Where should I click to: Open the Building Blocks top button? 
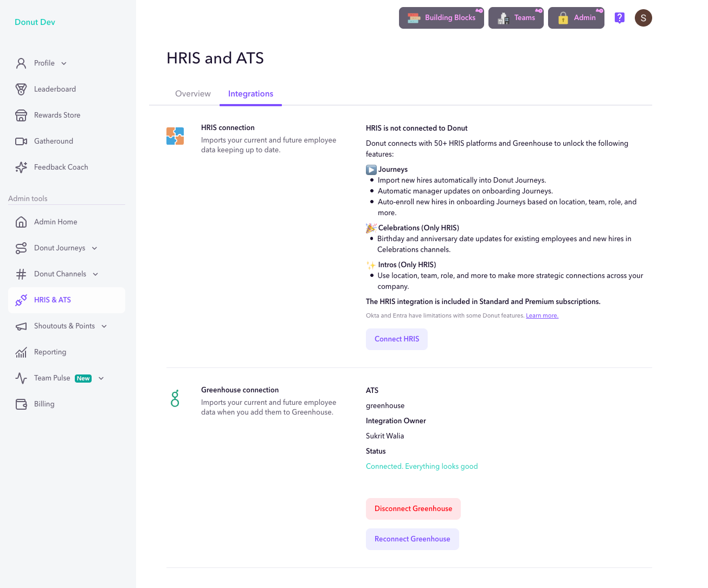(x=441, y=18)
